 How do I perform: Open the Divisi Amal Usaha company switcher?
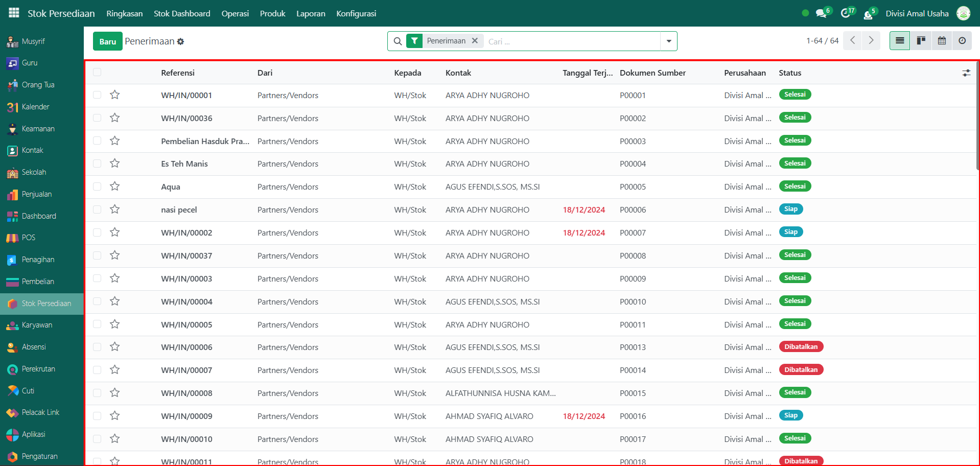coord(917,13)
